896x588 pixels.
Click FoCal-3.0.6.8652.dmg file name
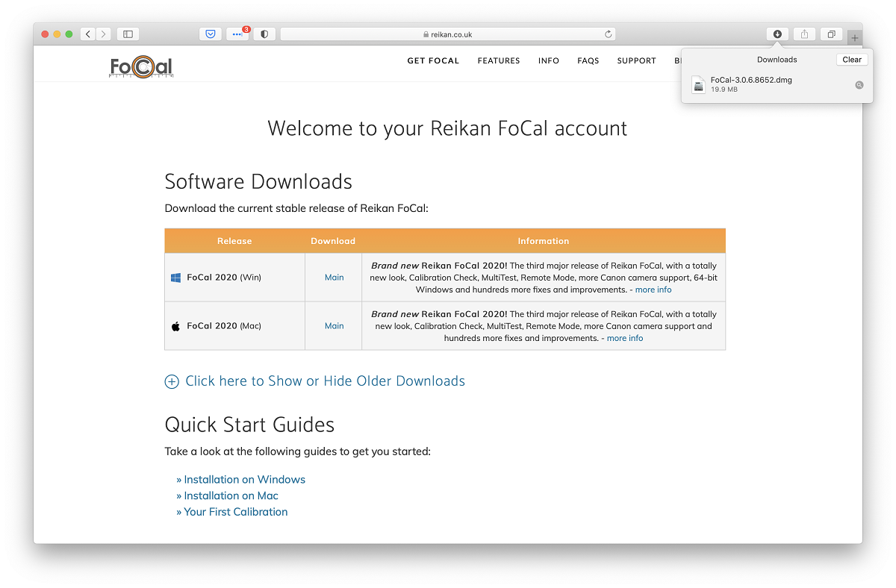(x=751, y=80)
